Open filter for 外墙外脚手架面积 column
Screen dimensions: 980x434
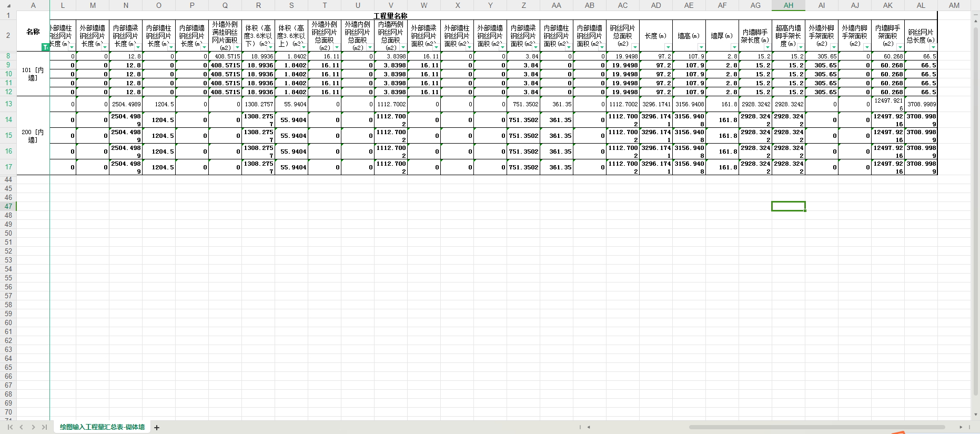coord(834,47)
